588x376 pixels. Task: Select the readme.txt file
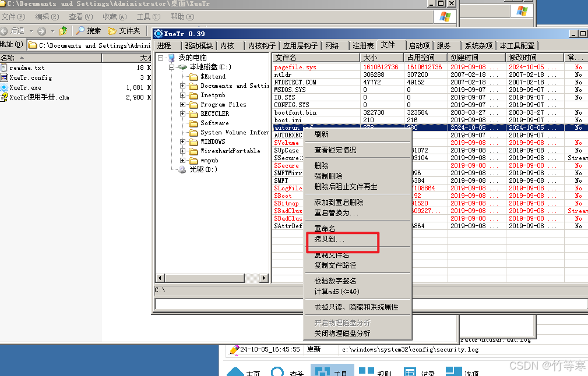click(26, 68)
